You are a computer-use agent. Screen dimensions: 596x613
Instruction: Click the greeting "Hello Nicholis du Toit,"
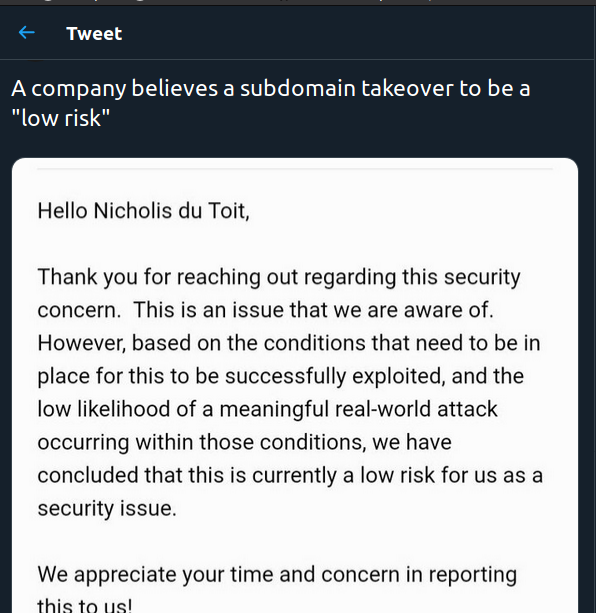[143, 211]
